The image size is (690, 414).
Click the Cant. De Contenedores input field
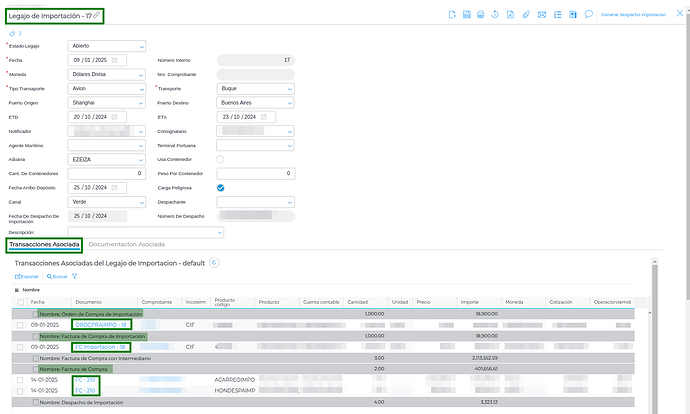click(x=106, y=173)
